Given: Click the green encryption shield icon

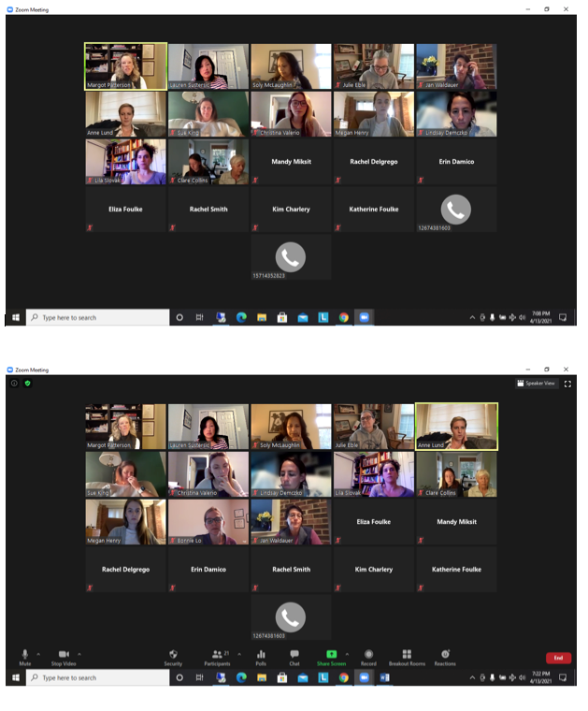Looking at the screenshot, I should (x=27, y=383).
